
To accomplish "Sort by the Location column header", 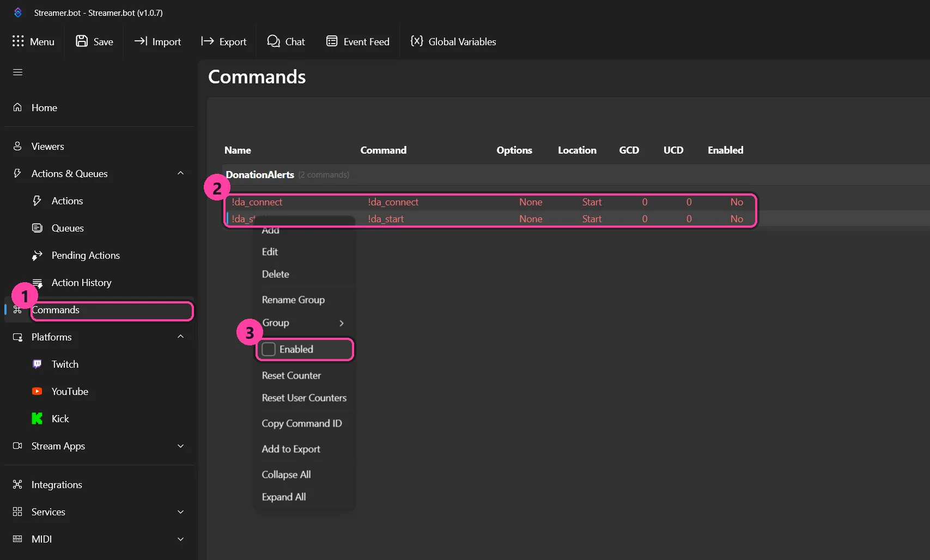I will point(577,150).
